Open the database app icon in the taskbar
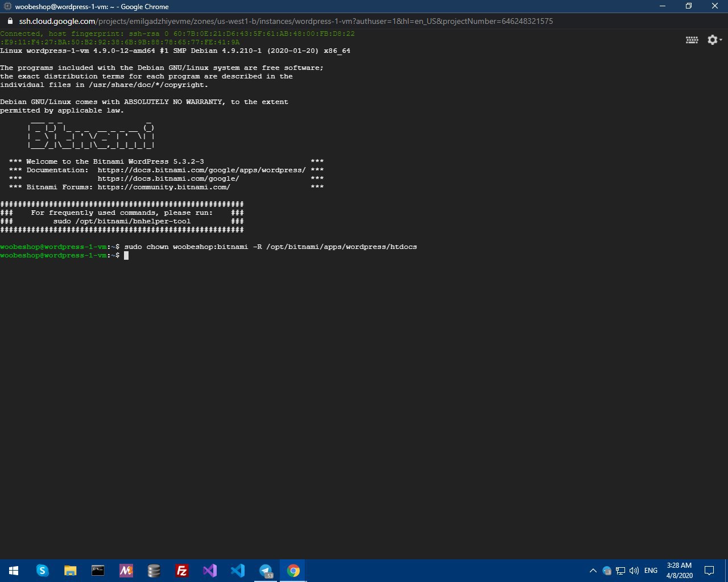 (154, 571)
